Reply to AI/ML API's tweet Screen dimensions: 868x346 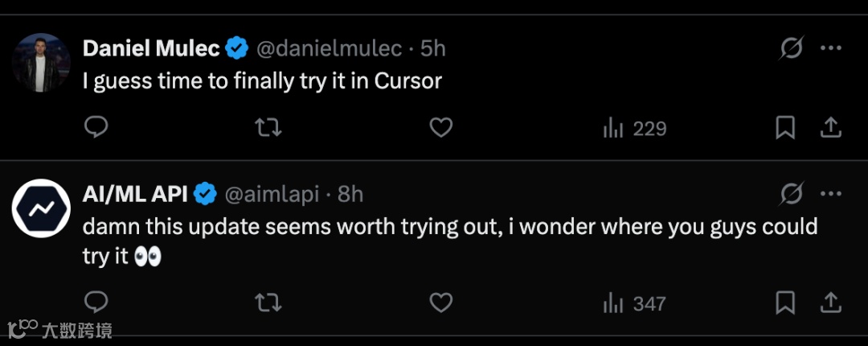click(x=96, y=303)
